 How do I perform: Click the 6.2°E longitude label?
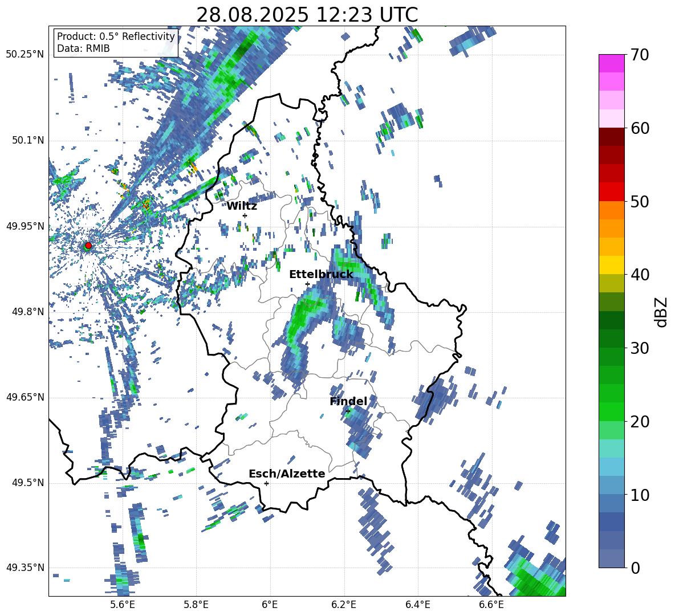(x=344, y=605)
